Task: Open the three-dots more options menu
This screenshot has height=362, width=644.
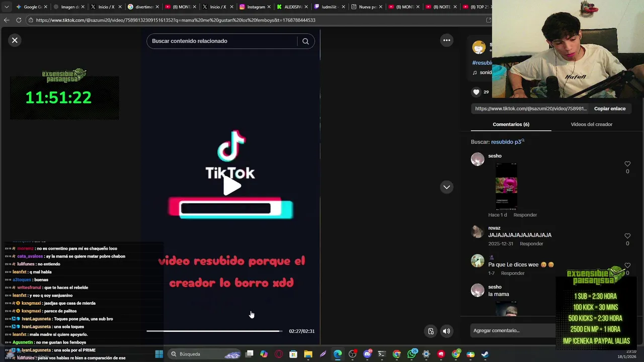Action: (446, 40)
